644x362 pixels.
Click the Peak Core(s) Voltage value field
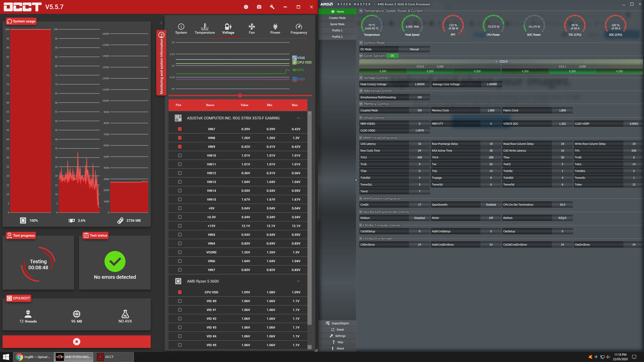tap(420, 84)
